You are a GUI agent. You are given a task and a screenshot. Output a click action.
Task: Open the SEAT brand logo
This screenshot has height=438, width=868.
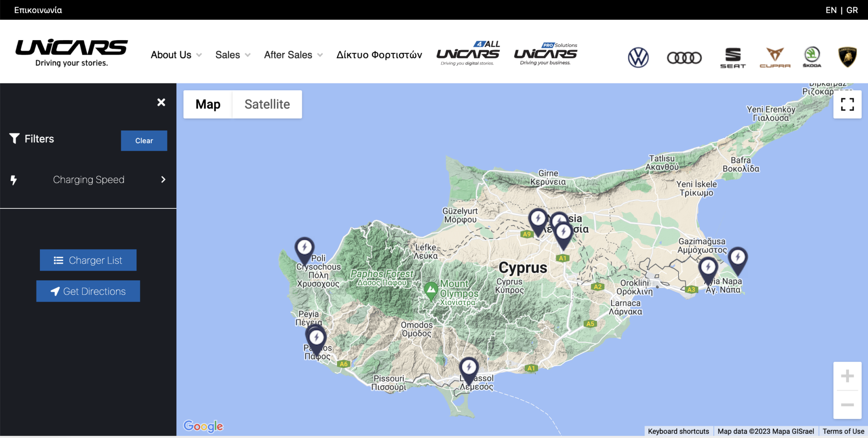click(x=732, y=58)
